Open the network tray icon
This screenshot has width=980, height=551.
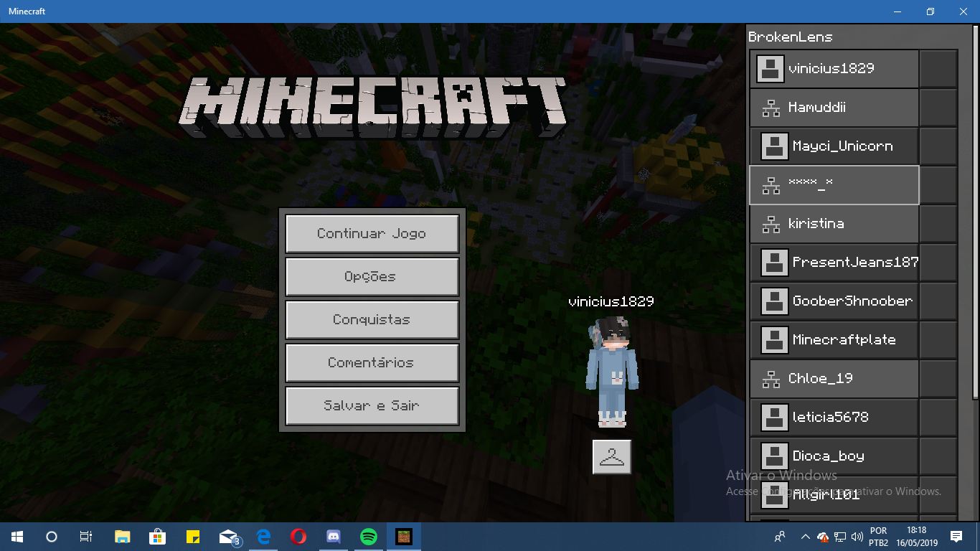(x=840, y=537)
